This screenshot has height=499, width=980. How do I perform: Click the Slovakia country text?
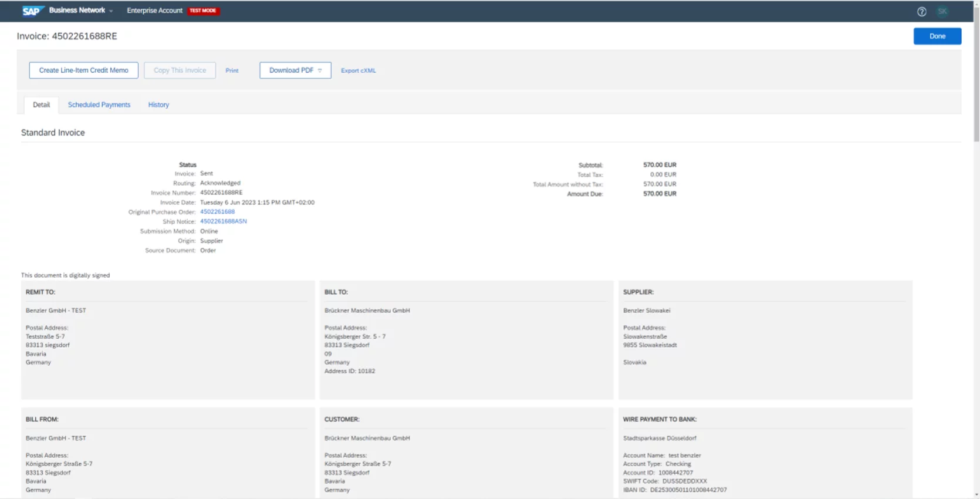point(634,362)
